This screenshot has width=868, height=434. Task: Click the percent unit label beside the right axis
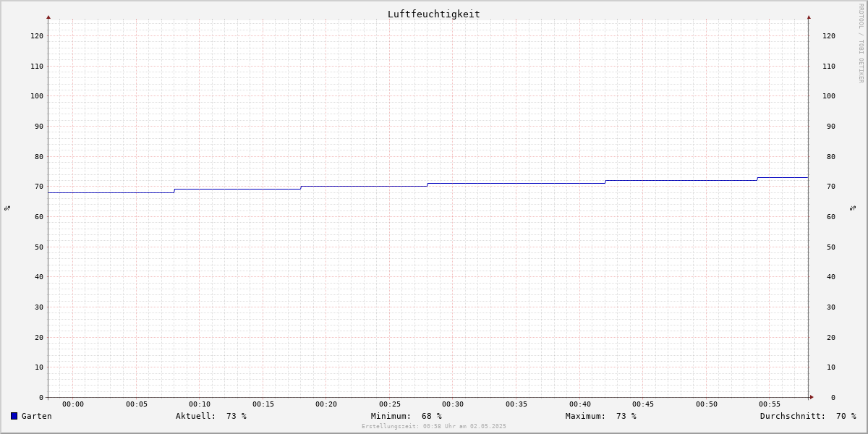click(x=854, y=208)
